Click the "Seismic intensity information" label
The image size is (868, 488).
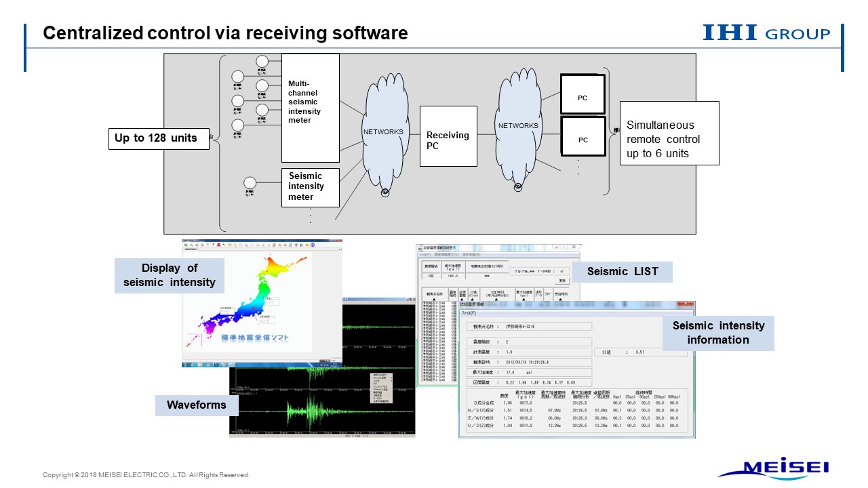tap(717, 333)
